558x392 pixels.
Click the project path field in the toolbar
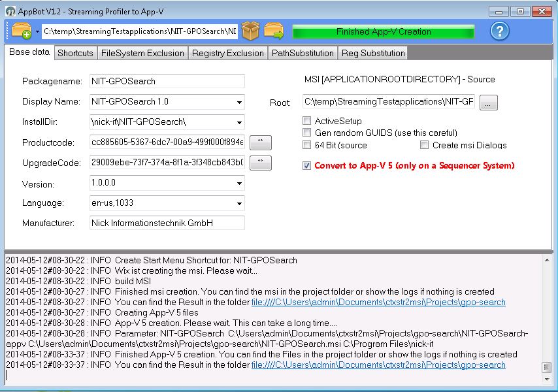(140, 31)
